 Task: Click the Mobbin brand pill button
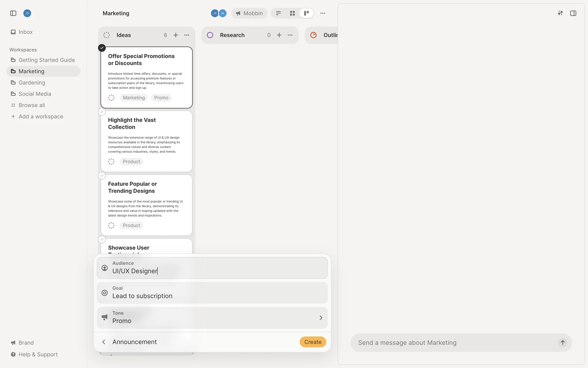tap(249, 13)
